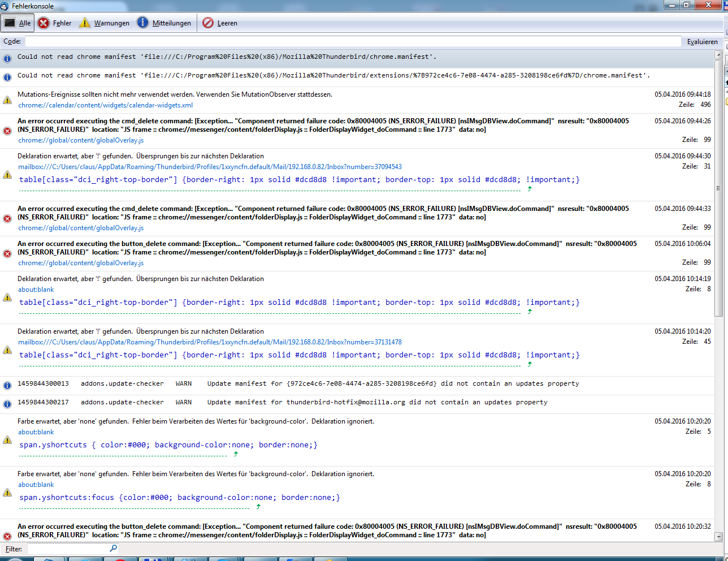Click the info icon of the Thunderbird/chrome.manifest message
Image resolution: width=728 pixels, height=561 pixels.
(7, 58)
